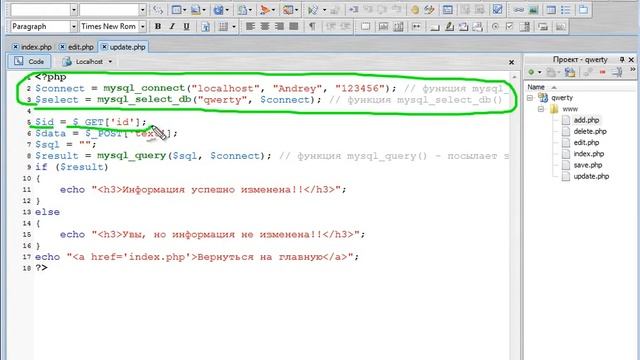Expand the Project toolbar overflow chevron
Viewport: 640px width, 360px height.
coord(633,70)
